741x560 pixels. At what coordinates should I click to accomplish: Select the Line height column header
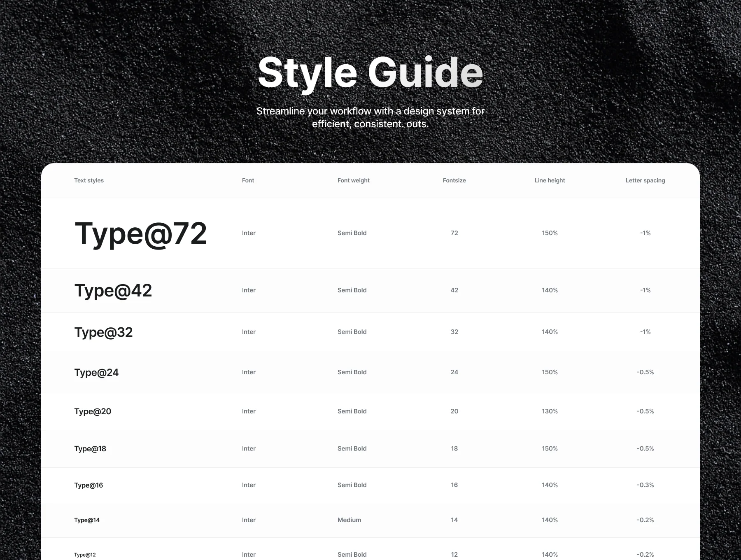[550, 180]
